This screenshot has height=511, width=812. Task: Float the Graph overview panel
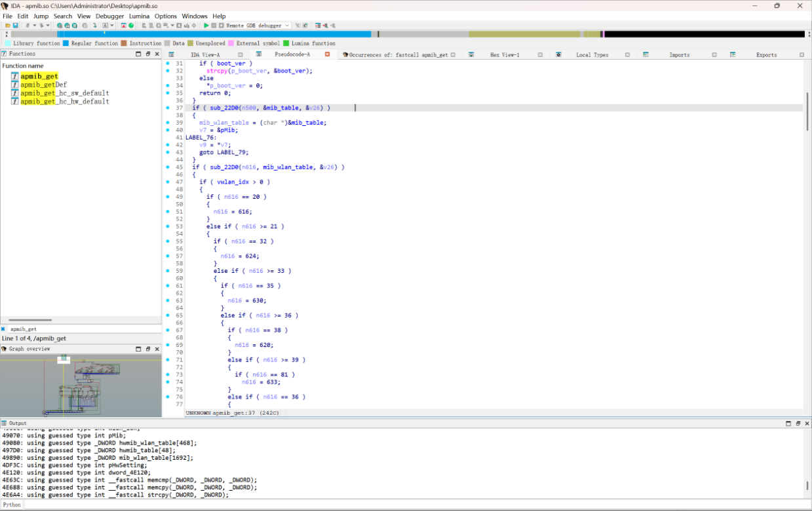[x=148, y=349]
